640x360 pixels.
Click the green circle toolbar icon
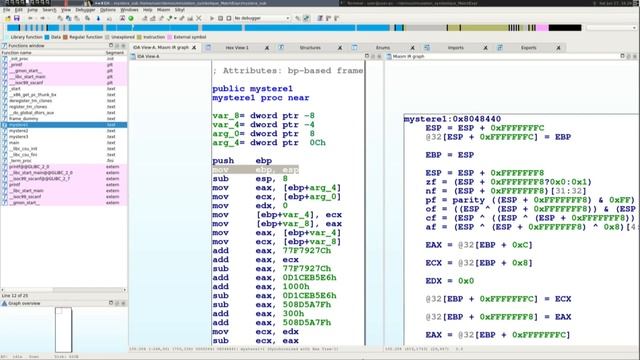[131, 18]
